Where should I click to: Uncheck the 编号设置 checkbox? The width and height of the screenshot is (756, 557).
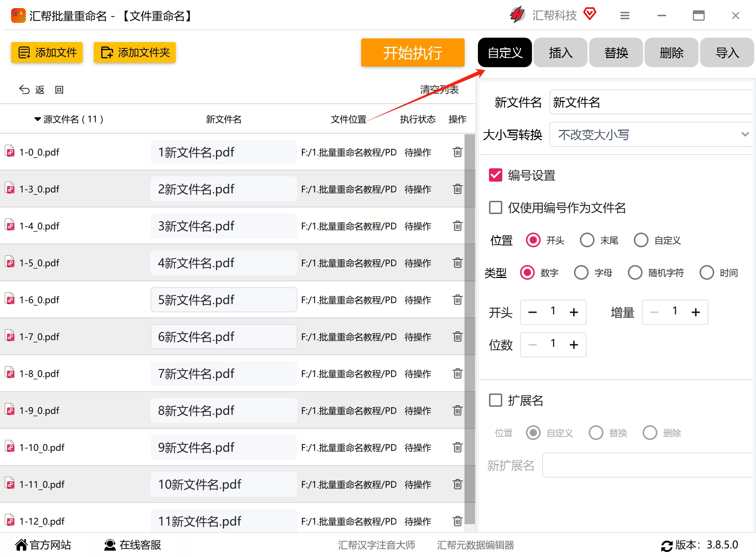coord(495,175)
